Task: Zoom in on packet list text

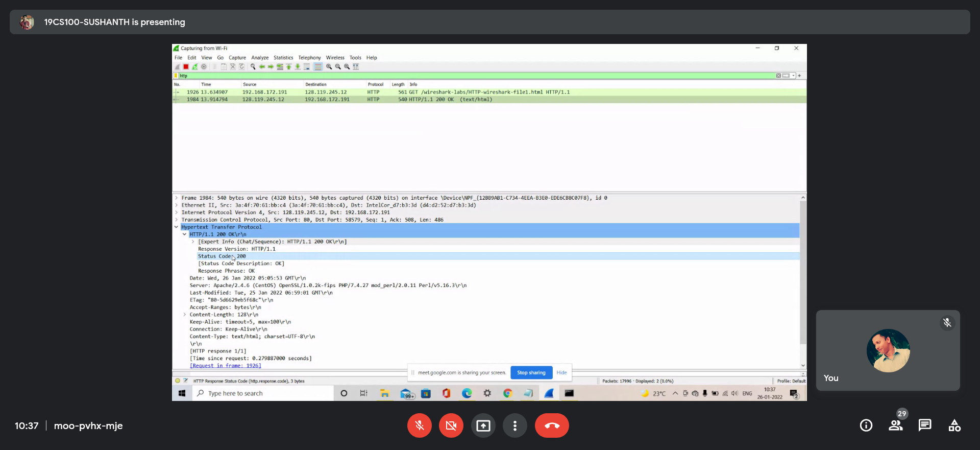Action: 329,67
